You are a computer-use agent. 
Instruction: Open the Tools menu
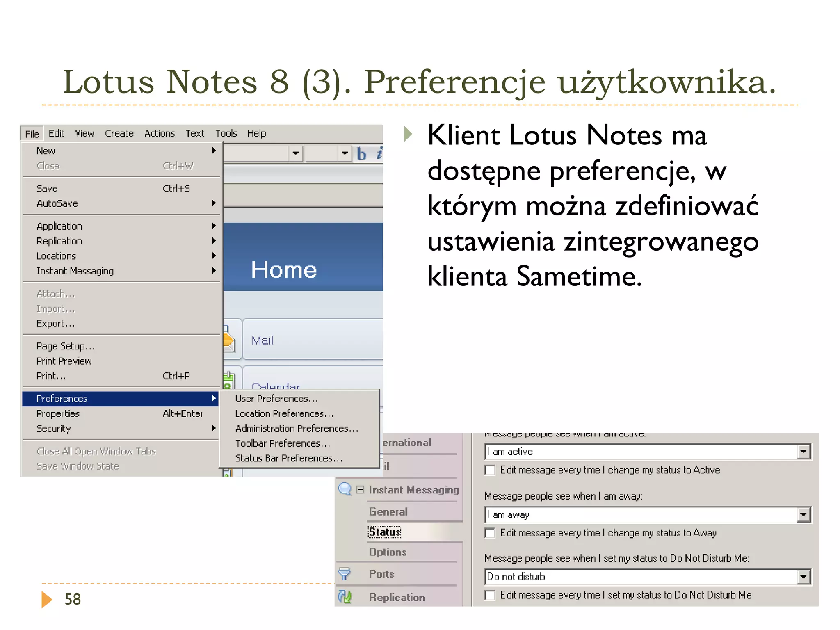[x=226, y=134]
